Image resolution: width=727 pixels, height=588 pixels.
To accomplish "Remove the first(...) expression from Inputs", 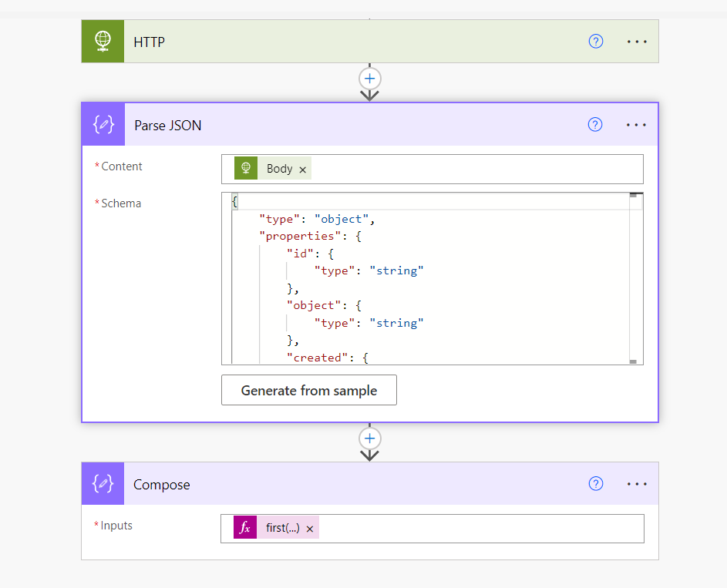I will 310,529.
